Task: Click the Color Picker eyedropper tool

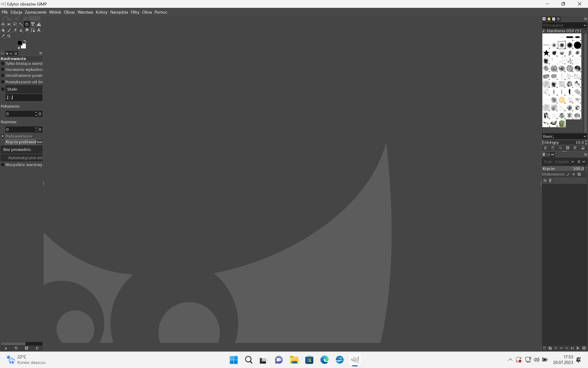Action: coord(3,36)
